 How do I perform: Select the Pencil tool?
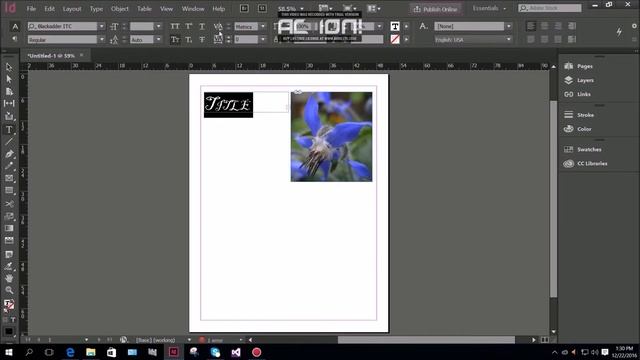coord(9,166)
